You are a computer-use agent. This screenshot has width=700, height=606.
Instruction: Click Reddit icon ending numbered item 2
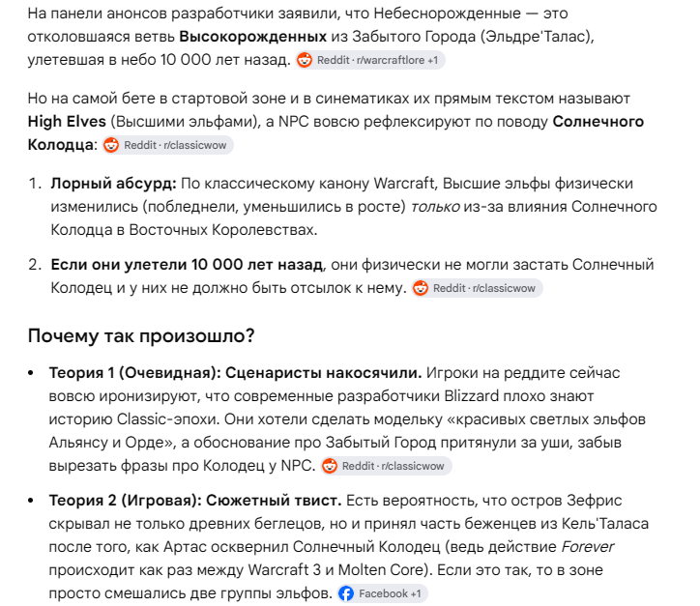point(420,288)
